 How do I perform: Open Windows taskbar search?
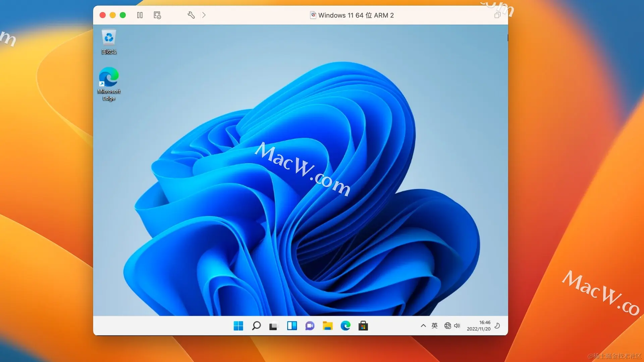pos(256,326)
